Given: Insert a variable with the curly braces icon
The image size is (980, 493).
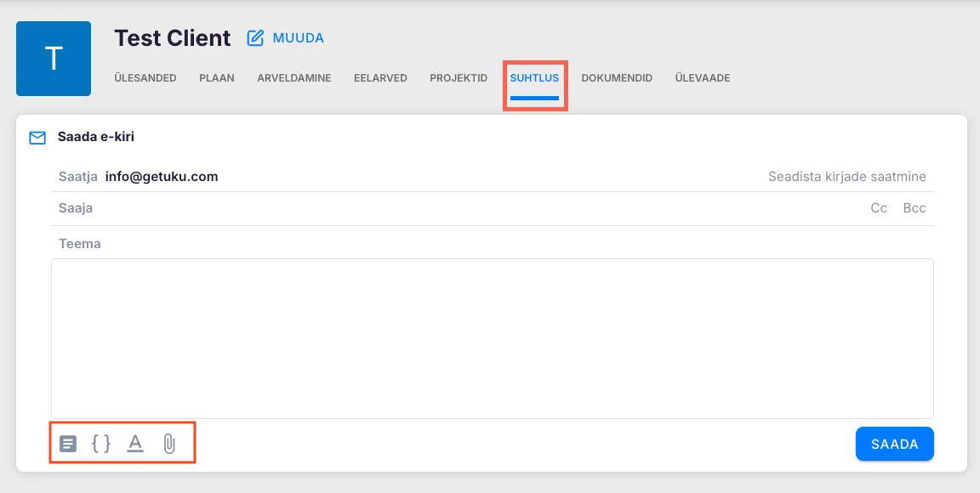Looking at the screenshot, I should [101, 443].
